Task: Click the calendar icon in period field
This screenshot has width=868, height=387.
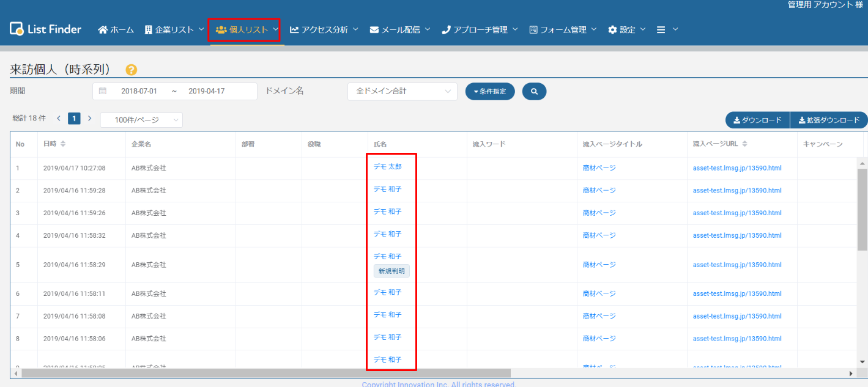Action: click(103, 91)
